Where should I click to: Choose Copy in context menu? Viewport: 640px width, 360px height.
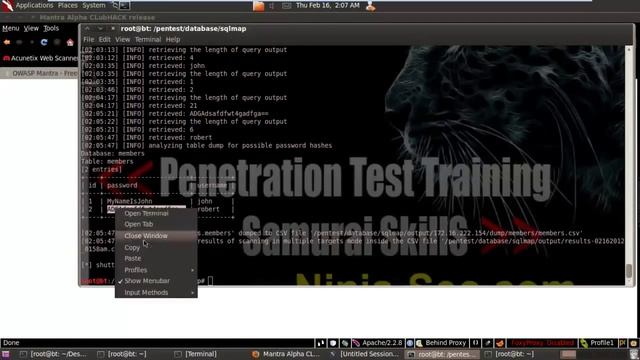[x=156, y=247]
